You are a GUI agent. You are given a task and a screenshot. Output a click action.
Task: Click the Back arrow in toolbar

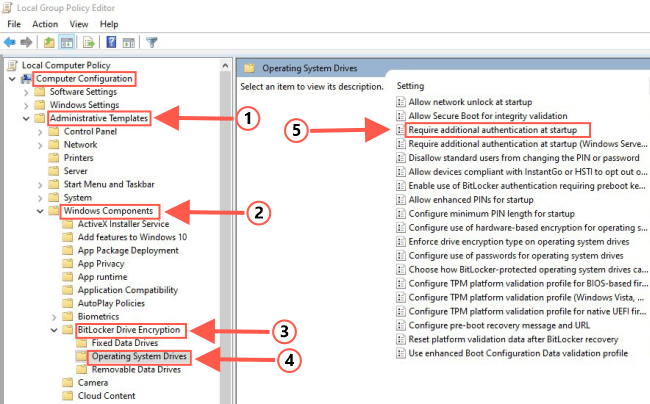click(x=11, y=42)
